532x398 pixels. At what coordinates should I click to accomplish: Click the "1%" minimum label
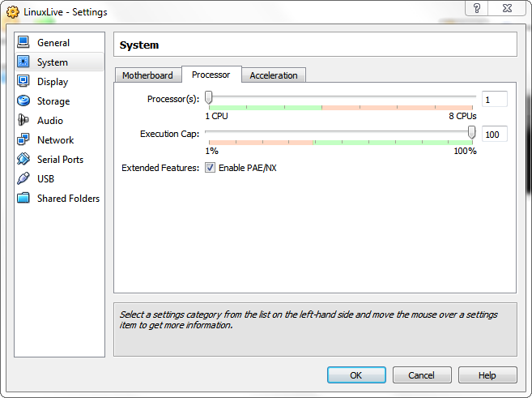pyautogui.click(x=211, y=151)
